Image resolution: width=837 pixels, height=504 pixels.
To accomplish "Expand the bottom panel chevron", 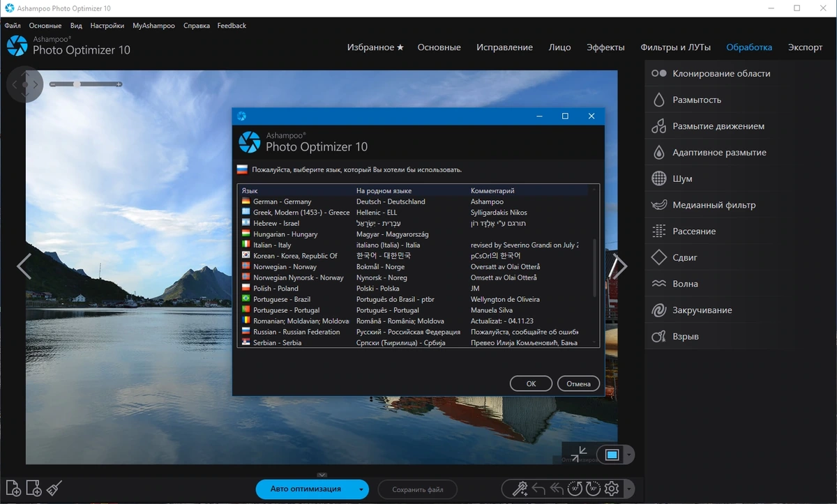I will pos(322,475).
